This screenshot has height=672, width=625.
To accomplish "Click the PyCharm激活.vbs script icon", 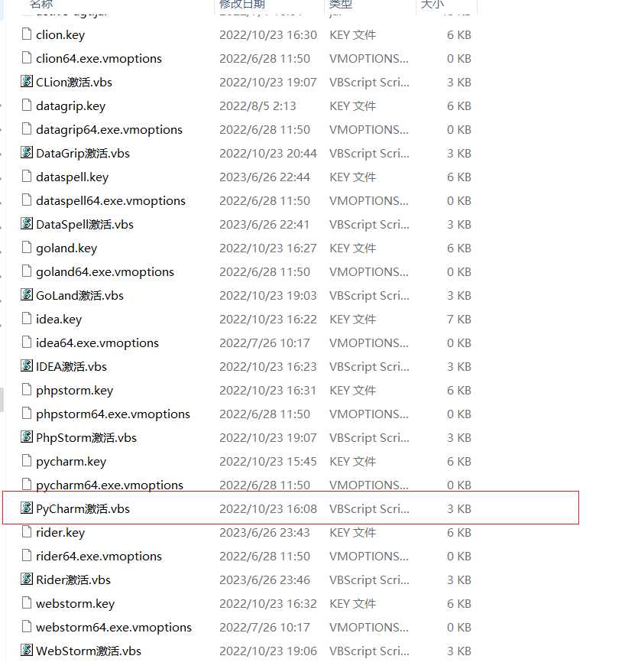I will coord(27,508).
